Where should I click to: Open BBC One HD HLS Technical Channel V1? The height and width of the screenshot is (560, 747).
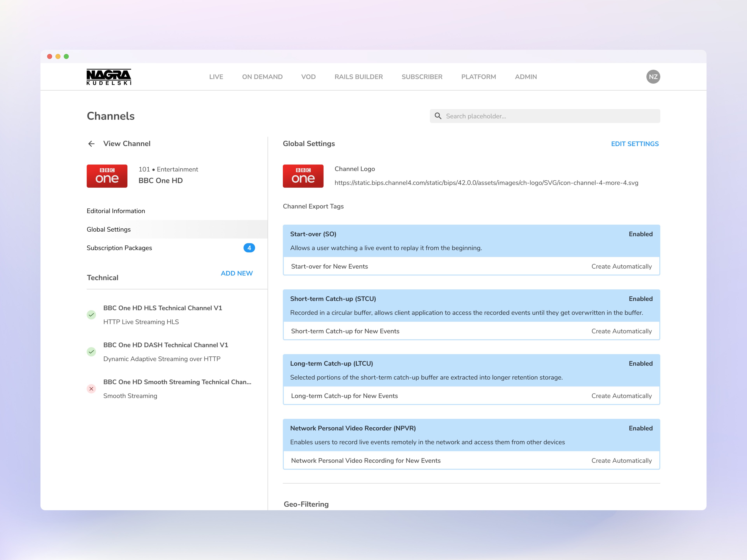point(162,308)
